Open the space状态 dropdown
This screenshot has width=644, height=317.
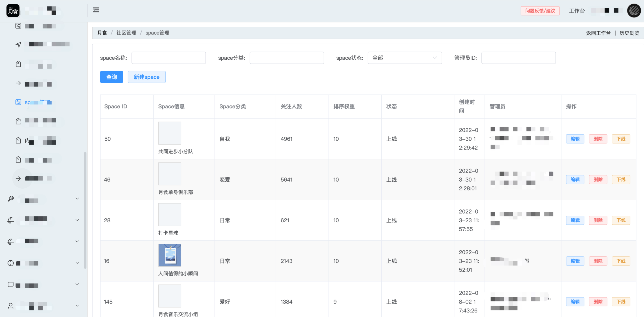coord(405,58)
